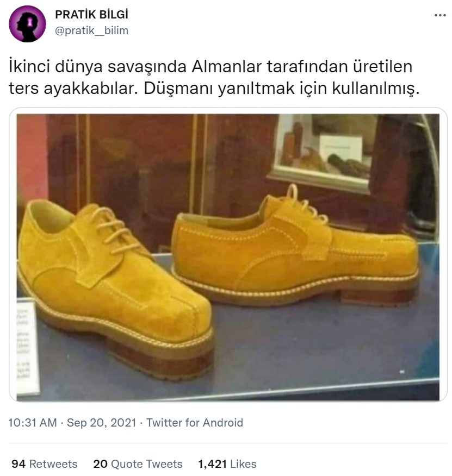Open the @pratik__bilim handle link
The image size is (452, 476).
click(x=91, y=30)
